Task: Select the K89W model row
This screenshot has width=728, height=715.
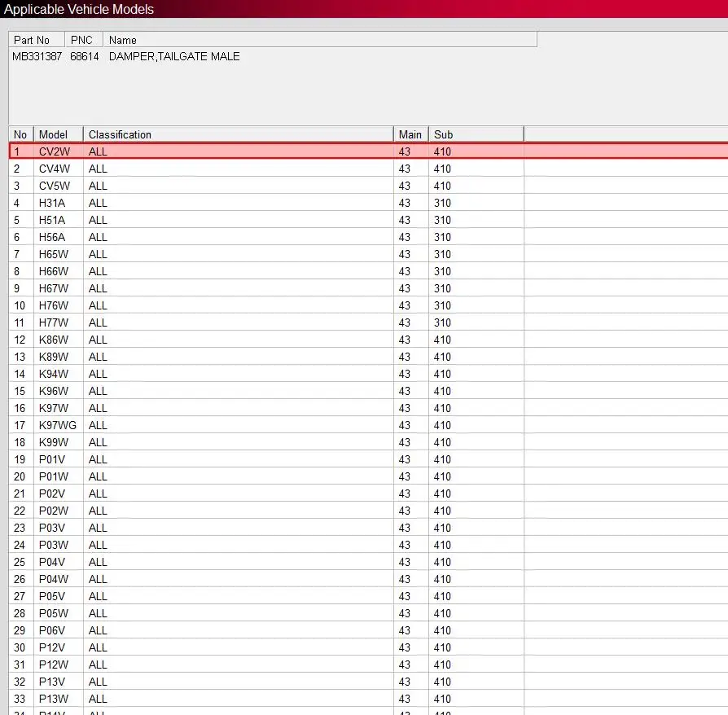Action: [x=369, y=357]
